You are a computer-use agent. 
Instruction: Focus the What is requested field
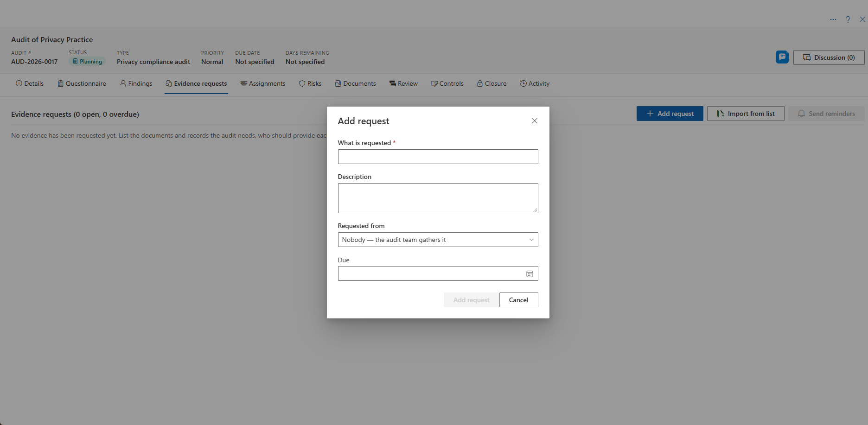pos(438,157)
